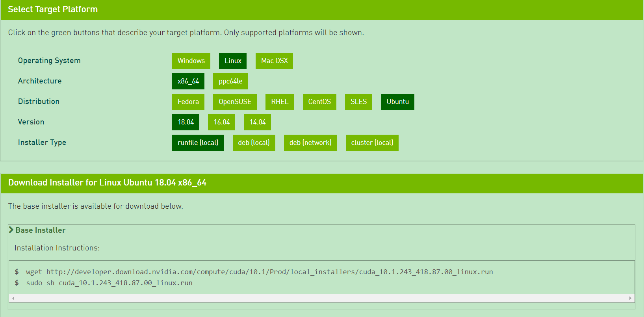Click the Installer Type row label
This screenshot has width=644, height=317.
coord(42,143)
